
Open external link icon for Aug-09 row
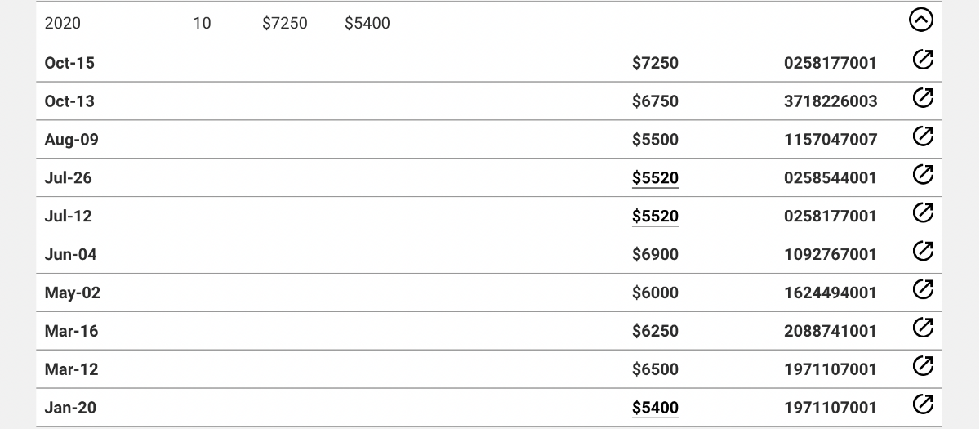[x=922, y=136]
